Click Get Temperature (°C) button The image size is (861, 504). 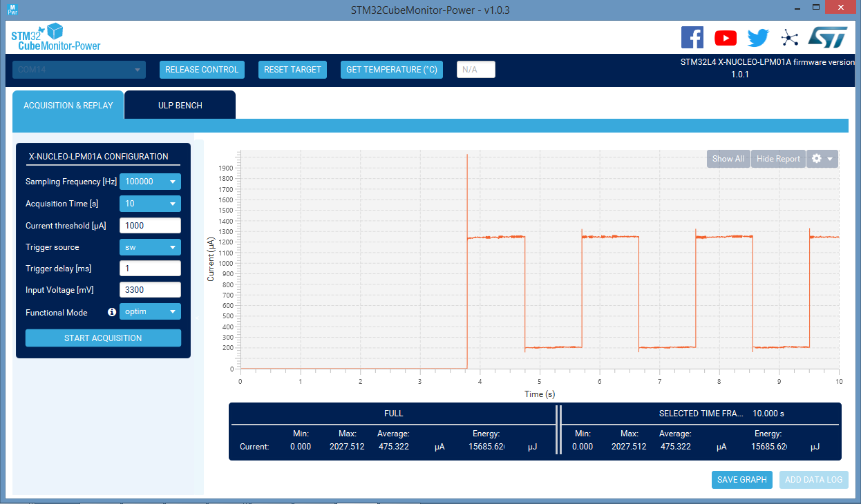pyautogui.click(x=392, y=70)
